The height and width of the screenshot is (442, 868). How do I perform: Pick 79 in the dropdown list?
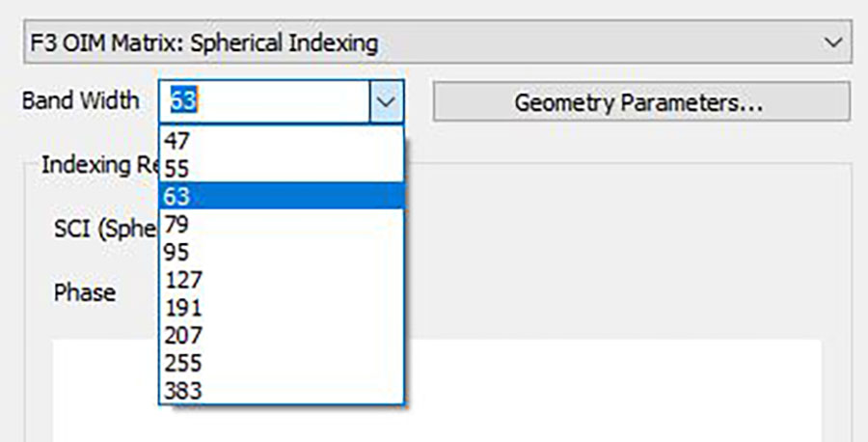282,224
